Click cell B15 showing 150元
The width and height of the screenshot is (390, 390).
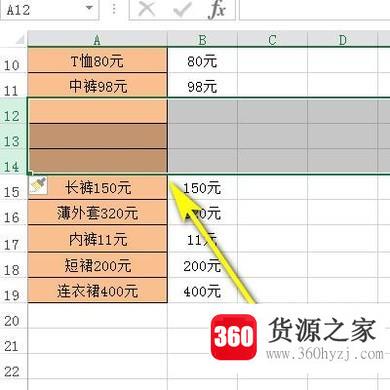[x=202, y=187]
